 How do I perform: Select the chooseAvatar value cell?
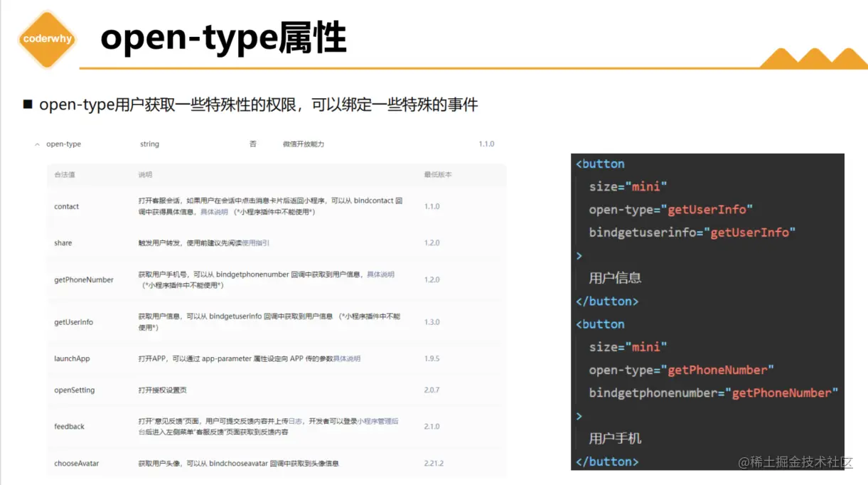pyautogui.click(x=77, y=464)
